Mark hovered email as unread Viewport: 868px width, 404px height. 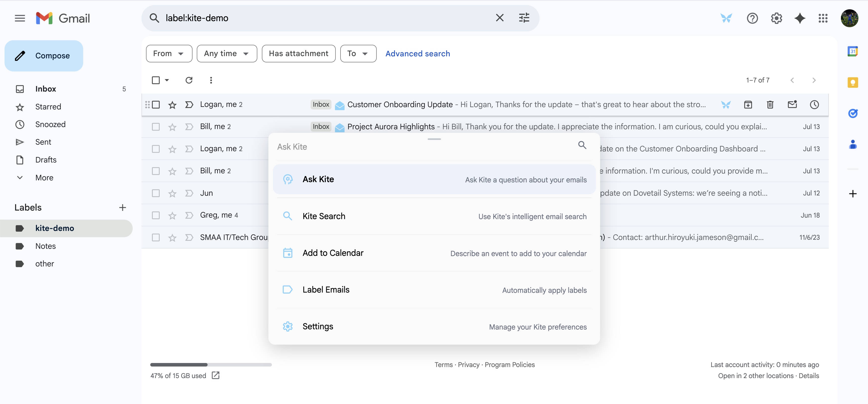(x=792, y=105)
